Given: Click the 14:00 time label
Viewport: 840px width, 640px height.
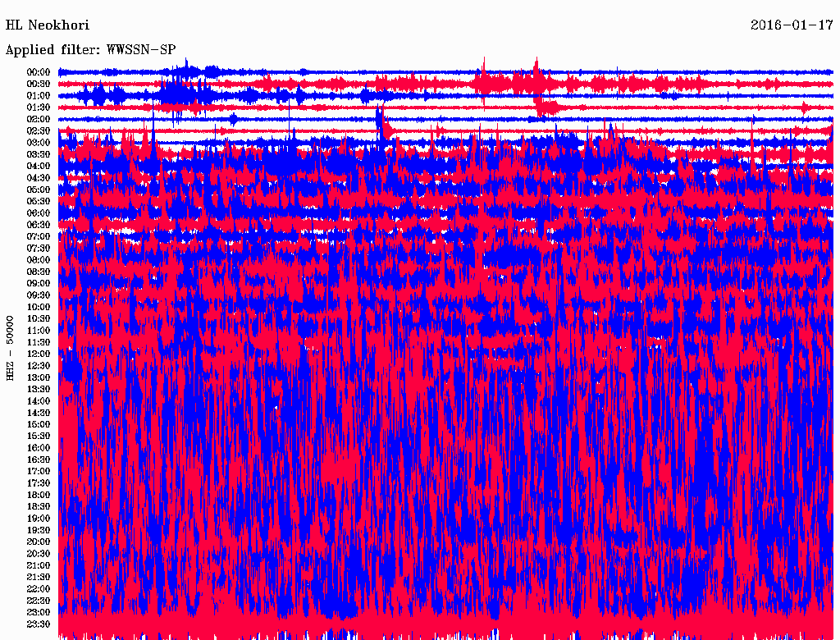Looking at the screenshot, I should click(39, 401).
